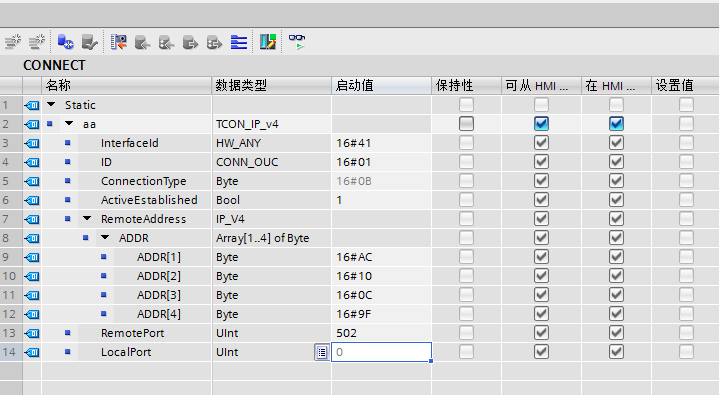Image resolution: width=719 pixels, height=395 pixels.
Task: Click the 设置值 column header
Action: pos(685,85)
